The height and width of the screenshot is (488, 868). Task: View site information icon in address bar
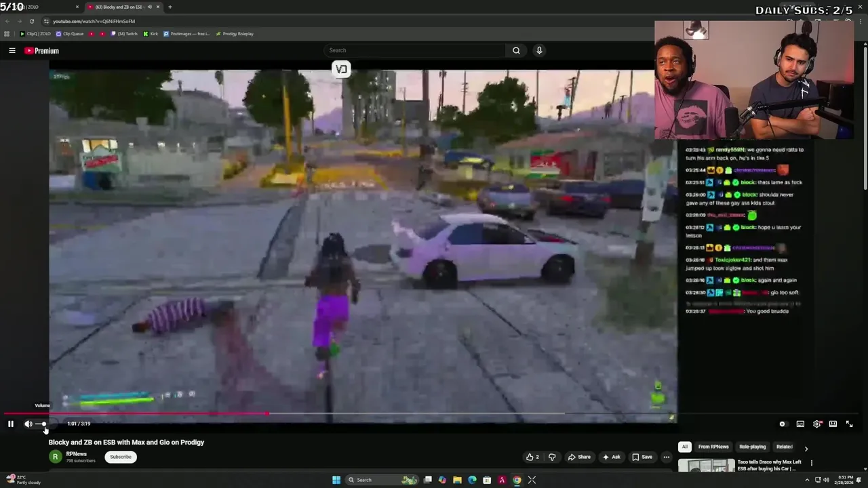click(x=46, y=21)
